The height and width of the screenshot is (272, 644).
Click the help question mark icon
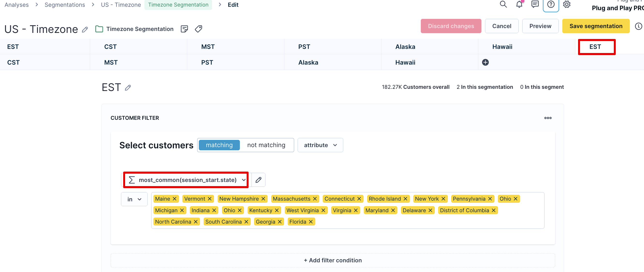(551, 4)
